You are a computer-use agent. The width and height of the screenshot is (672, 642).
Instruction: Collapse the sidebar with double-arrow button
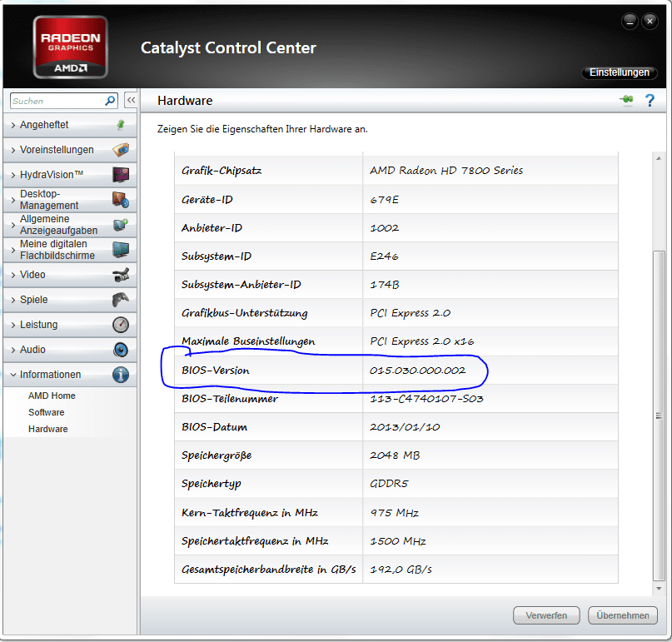(x=131, y=100)
